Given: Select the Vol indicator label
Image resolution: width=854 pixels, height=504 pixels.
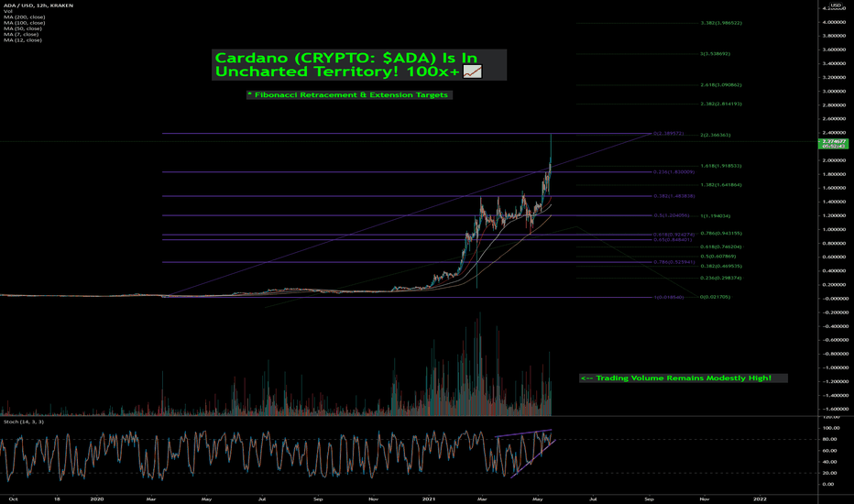Looking at the screenshot, I should 8,11.
